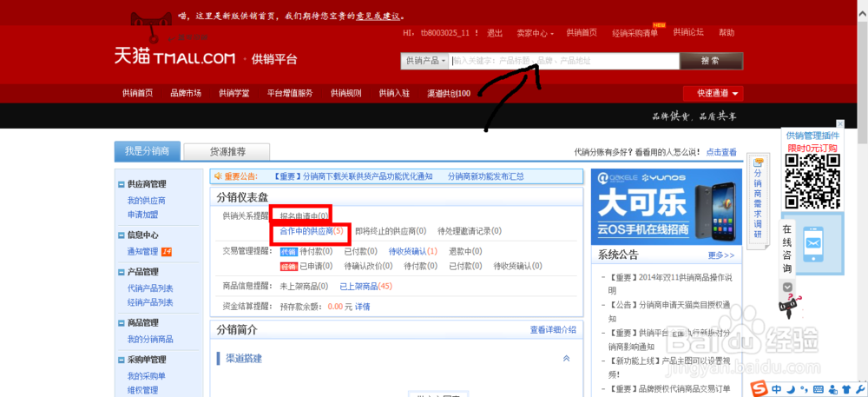
Task: Open 供销论坛 in the top bar
Action: [688, 33]
